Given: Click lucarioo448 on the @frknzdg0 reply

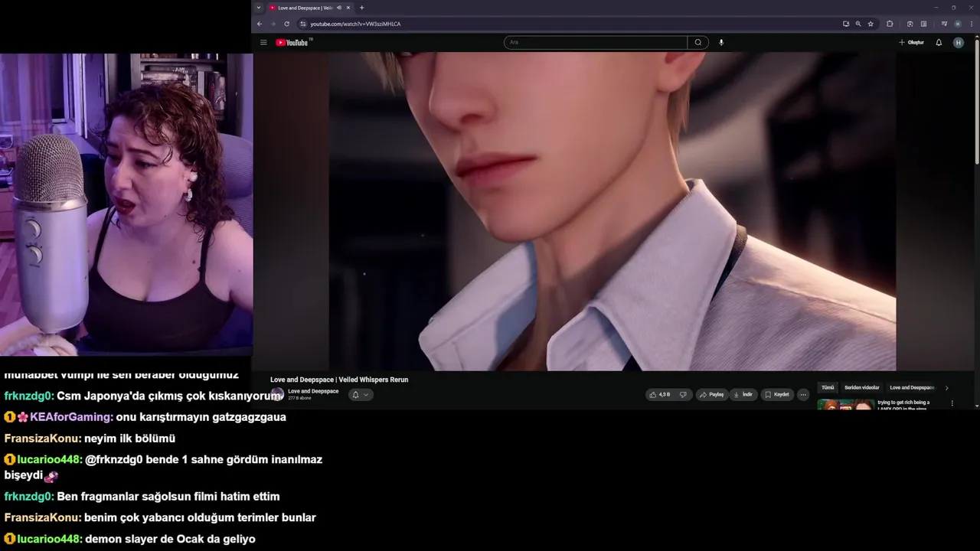Looking at the screenshot, I should (x=49, y=460).
